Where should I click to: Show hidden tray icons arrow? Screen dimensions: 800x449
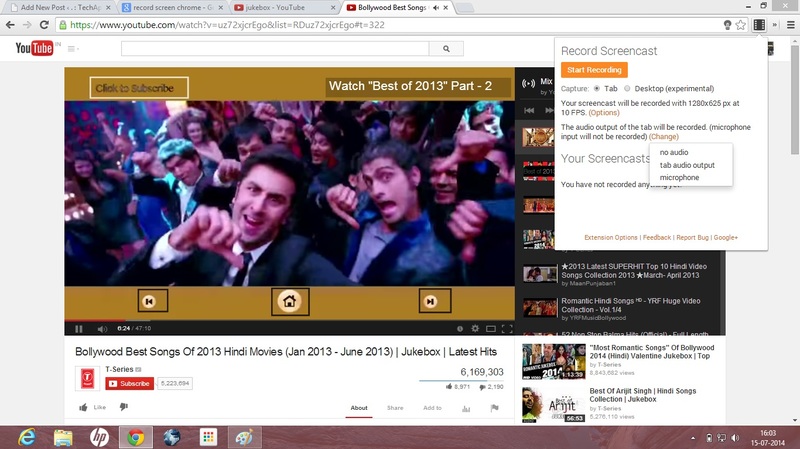click(x=693, y=438)
